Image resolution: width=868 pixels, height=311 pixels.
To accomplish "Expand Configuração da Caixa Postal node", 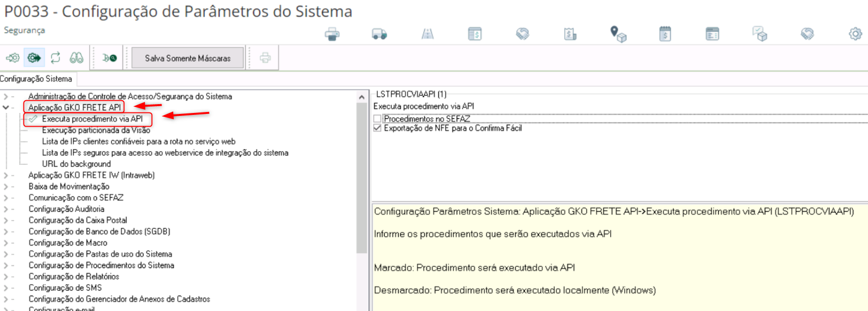I will pos(6,220).
